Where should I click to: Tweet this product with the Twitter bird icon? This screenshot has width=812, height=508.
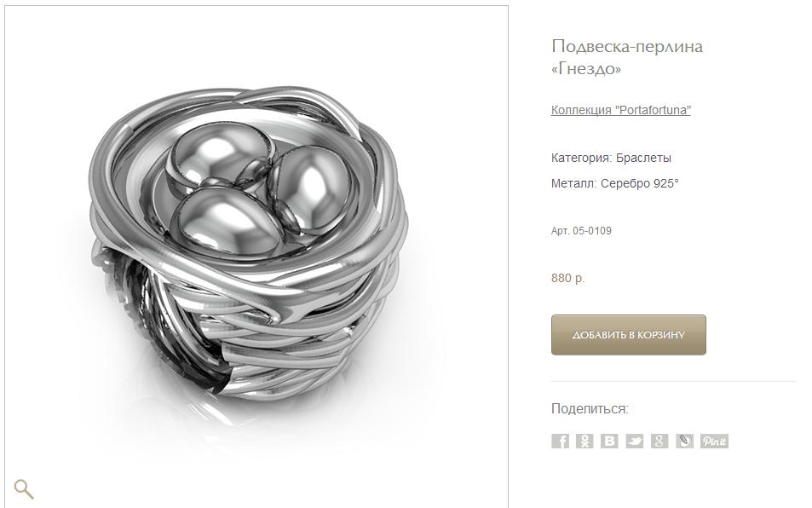(635, 442)
